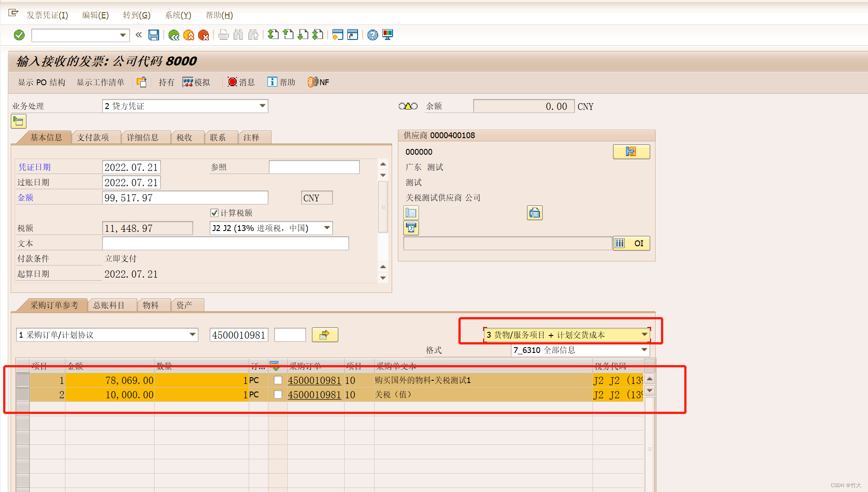This screenshot has width=868, height=492.
Task: Click the 参照 reference input field
Action: pos(314,167)
